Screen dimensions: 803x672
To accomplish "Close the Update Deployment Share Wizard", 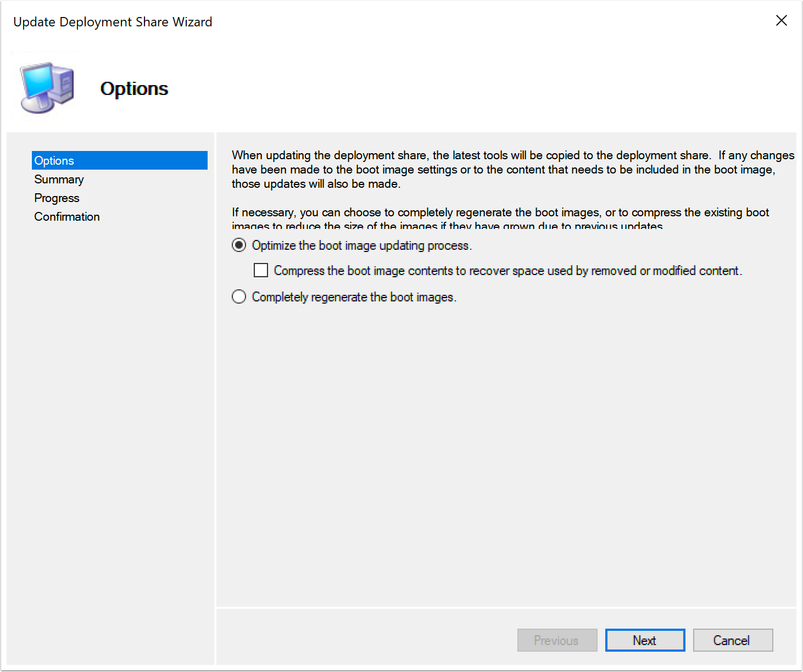I will click(782, 20).
